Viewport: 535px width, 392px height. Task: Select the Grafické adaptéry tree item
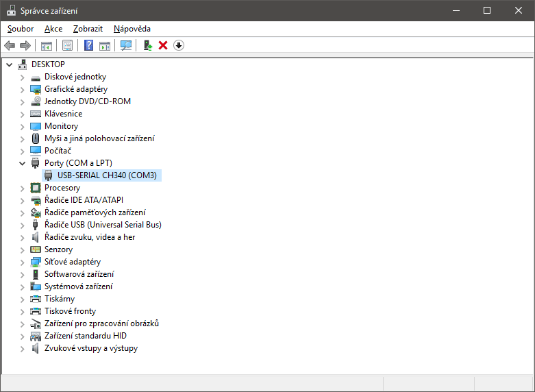[x=75, y=89]
